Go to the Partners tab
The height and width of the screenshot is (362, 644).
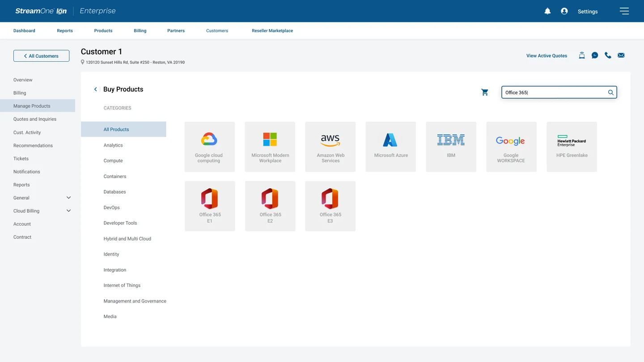pos(176,31)
